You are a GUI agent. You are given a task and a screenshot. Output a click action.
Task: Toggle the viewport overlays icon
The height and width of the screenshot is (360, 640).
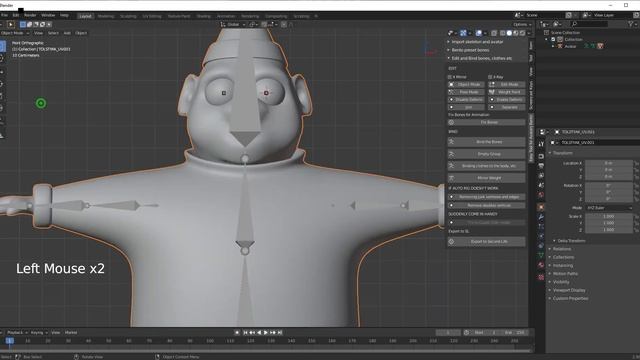point(478,33)
